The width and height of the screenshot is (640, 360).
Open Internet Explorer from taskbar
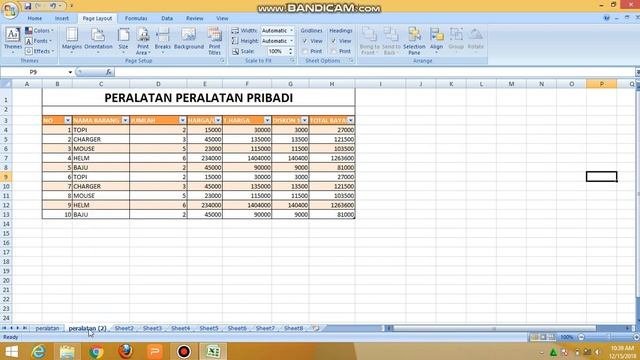[x=38, y=351]
